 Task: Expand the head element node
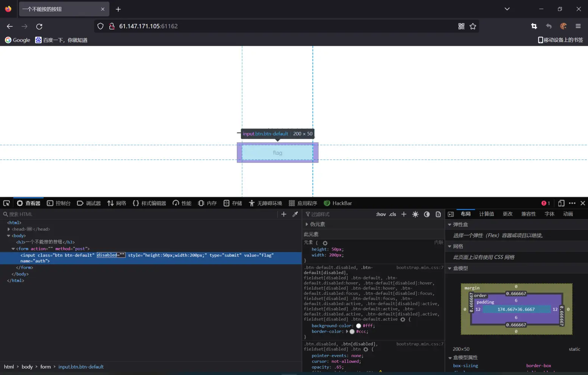point(9,229)
